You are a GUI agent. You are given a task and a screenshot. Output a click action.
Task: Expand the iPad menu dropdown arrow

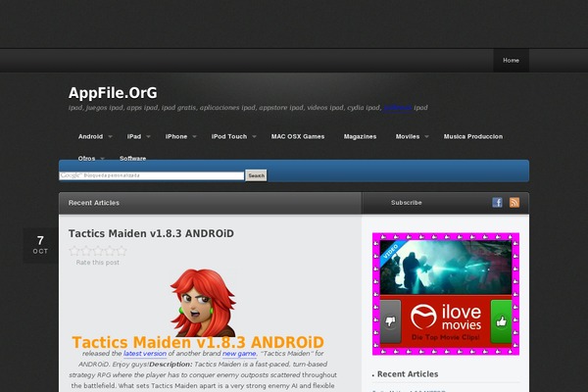[x=149, y=136]
